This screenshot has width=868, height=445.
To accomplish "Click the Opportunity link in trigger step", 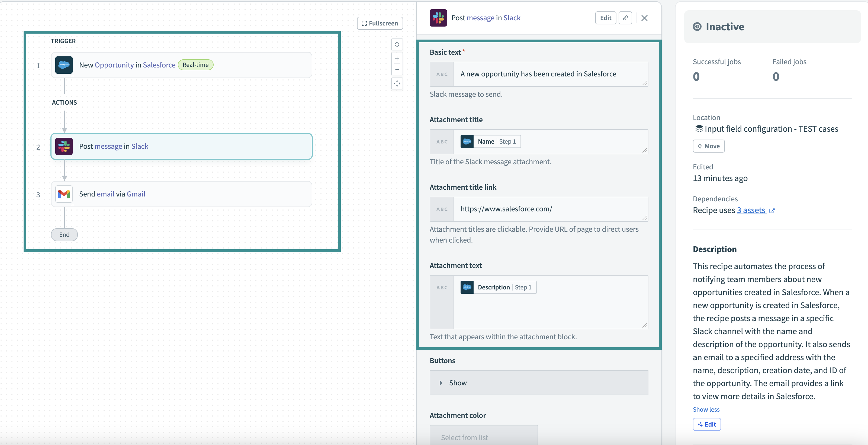I will tap(114, 65).
